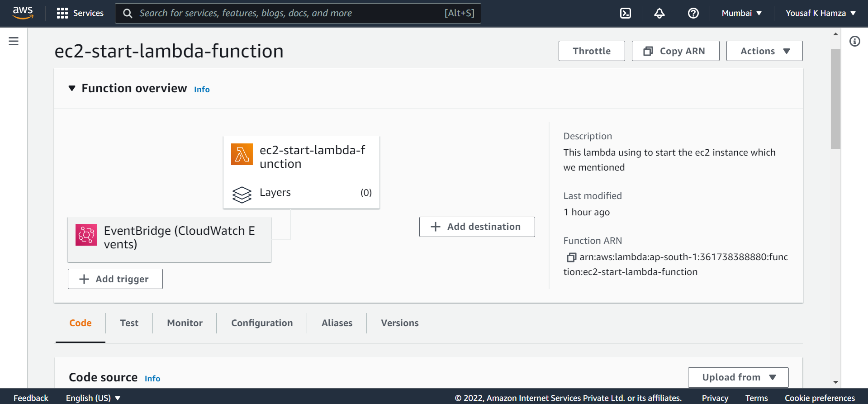Click the function description text

pyautogui.click(x=669, y=160)
